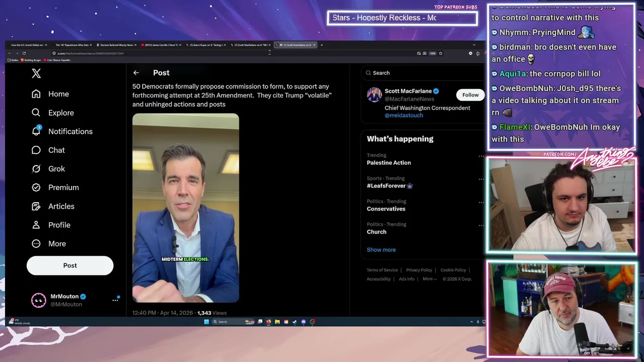Switch to 'Doctors Believed Woody' tab
The image size is (644, 362).
[117, 45]
